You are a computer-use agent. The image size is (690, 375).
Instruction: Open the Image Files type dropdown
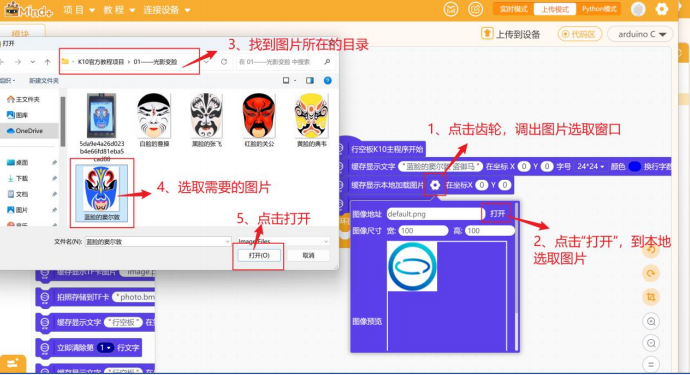(x=283, y=241)
